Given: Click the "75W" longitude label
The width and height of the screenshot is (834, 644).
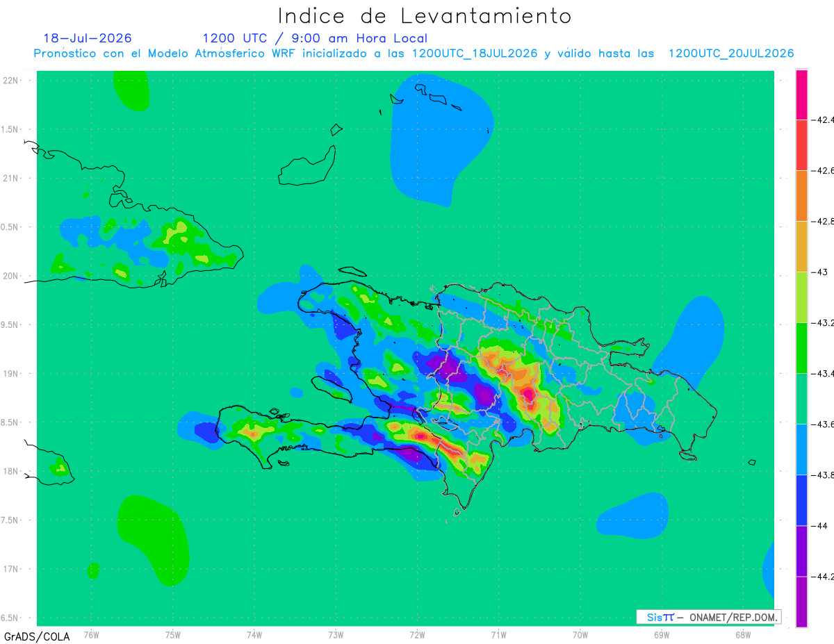Looking at the screenshot, I should (x=173, y=634).
